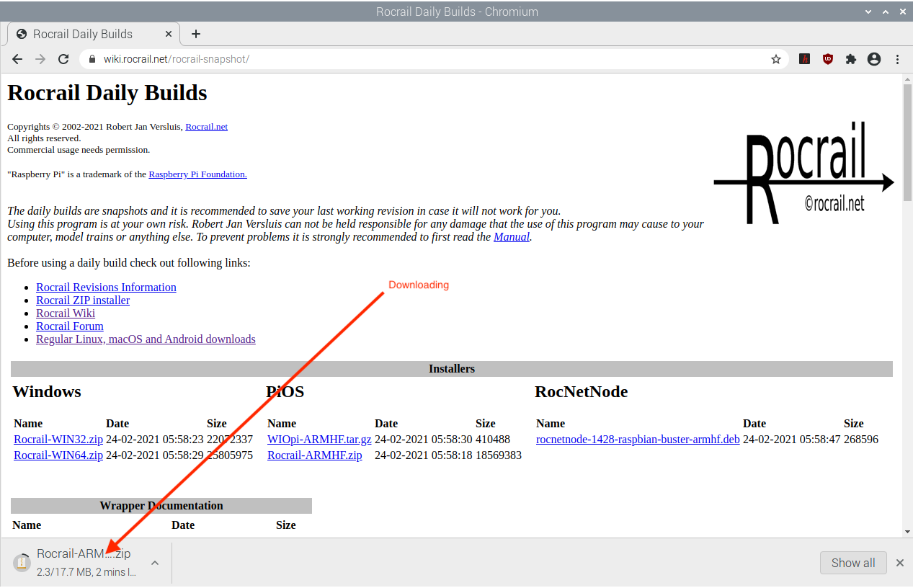The height and width of the screenshot is (588, 913).
Task: Download Rocrail-WIN64.zip
Action: pyautogui.click(x=58, y=455)
